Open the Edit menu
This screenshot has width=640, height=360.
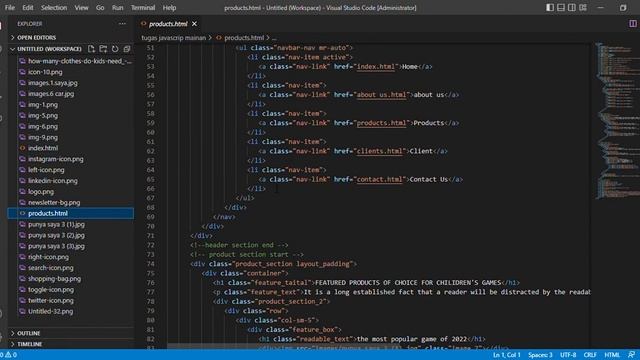pyautogui.click(x=28, y=8)
